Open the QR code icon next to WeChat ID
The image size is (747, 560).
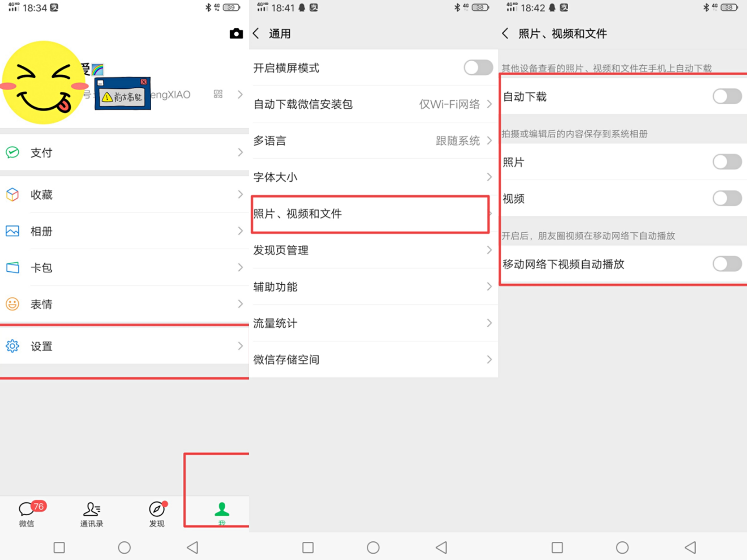pos(218,94)
